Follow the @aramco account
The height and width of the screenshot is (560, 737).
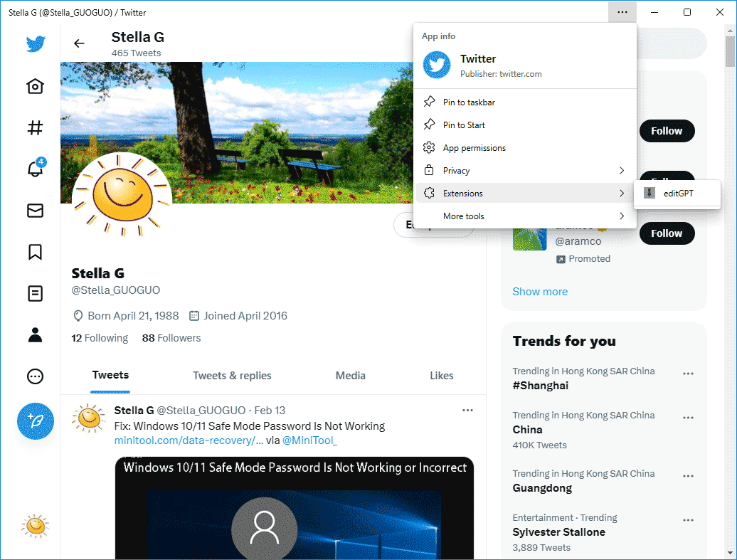(667, 233)
